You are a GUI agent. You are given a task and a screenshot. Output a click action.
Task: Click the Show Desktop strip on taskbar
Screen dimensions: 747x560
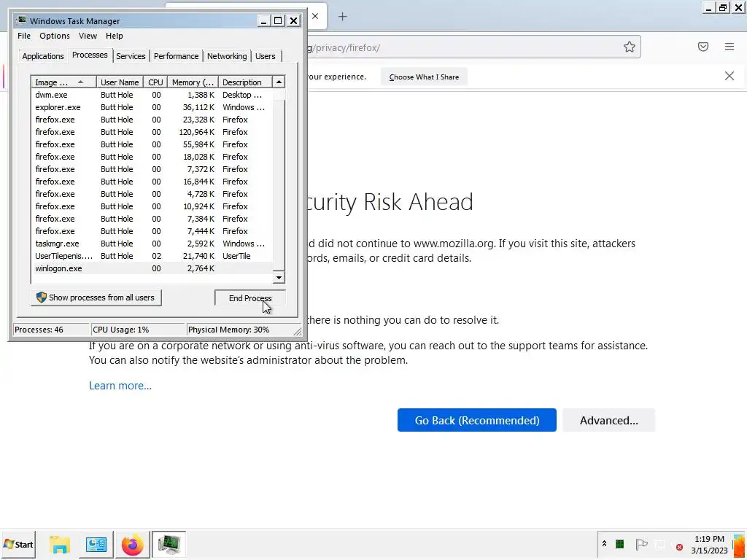tap(740, 544)
